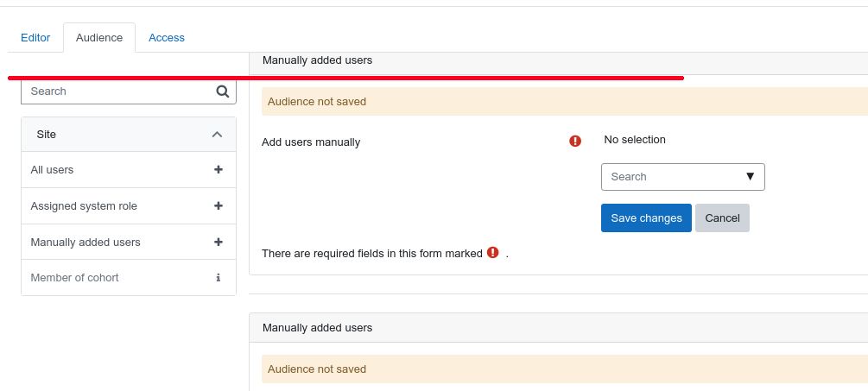Click the Assigned system role label
Screen dimensions: 868x391
click(84, 206)
